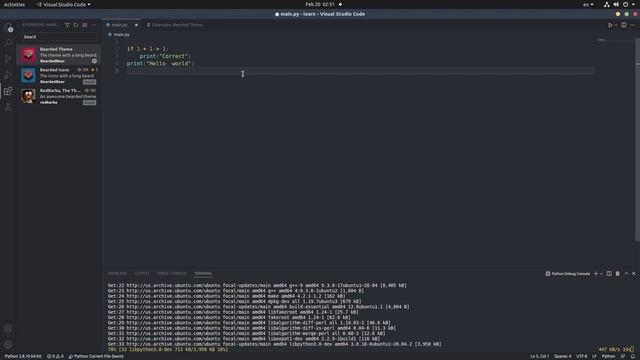The height and width of the screenshot is (360, 640).
Task: Split the editor to the right
Action: 624,25
